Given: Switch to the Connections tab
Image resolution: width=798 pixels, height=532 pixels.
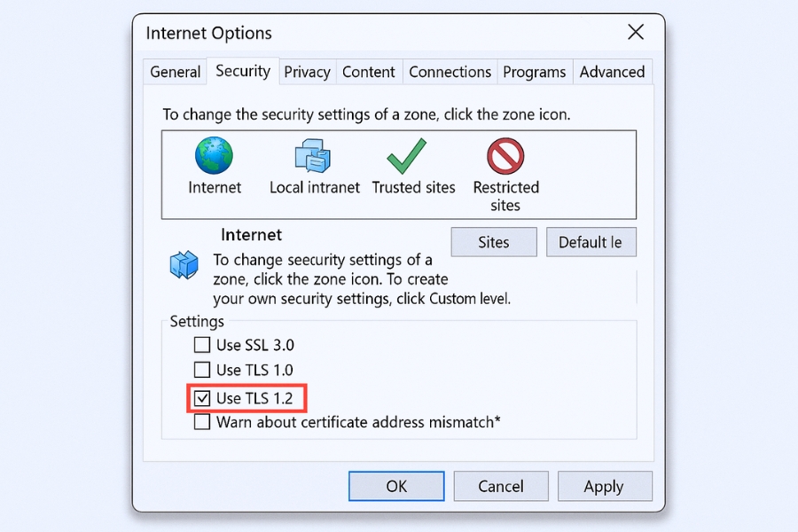Looking at the screenshot, I should click(x=450, y=73).
